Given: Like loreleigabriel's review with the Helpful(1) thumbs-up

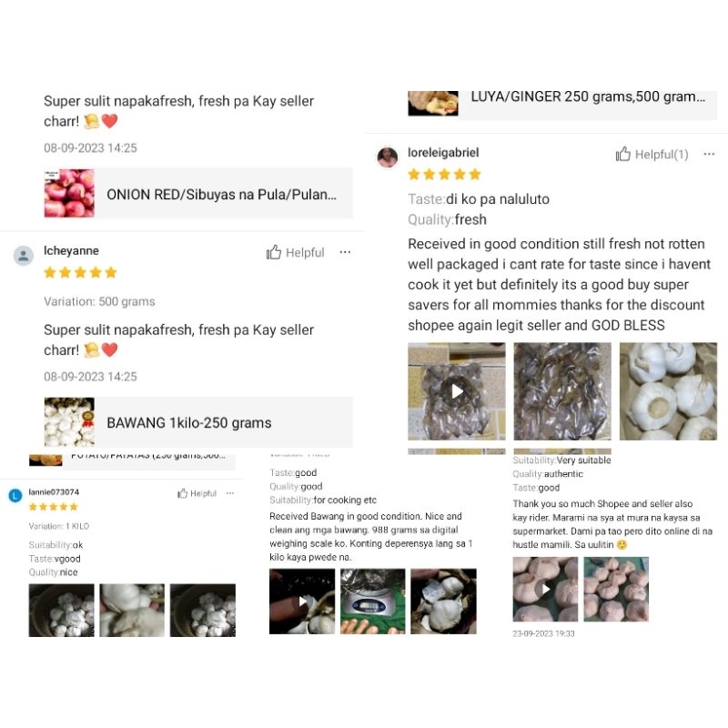Looking at the screenshot, I should (652, 154).
